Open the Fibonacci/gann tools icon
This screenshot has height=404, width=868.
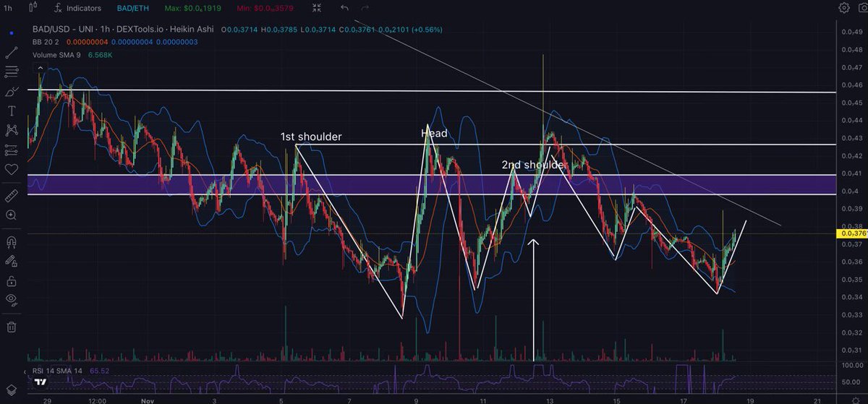[x=11, y=72]
